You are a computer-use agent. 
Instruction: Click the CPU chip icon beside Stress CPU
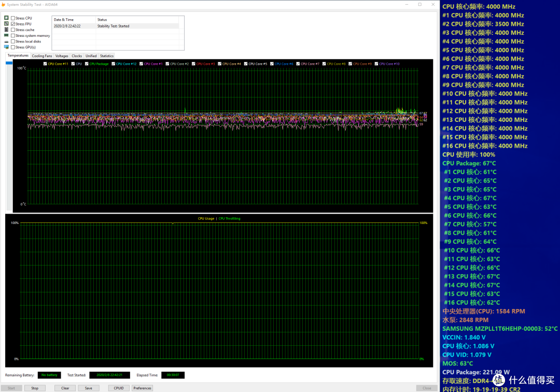point(6,18)
